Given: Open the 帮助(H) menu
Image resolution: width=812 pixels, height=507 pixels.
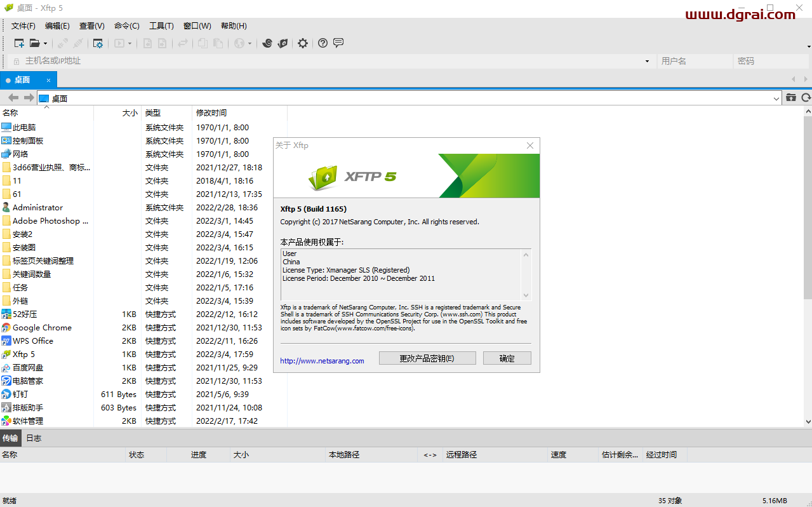Looking at the screenshot, I should [x=234, y=26].
